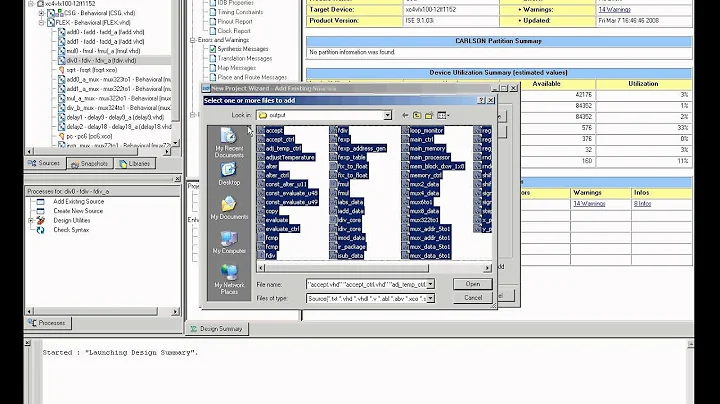Click scroll-right arrow of file list

coord(487,268)
